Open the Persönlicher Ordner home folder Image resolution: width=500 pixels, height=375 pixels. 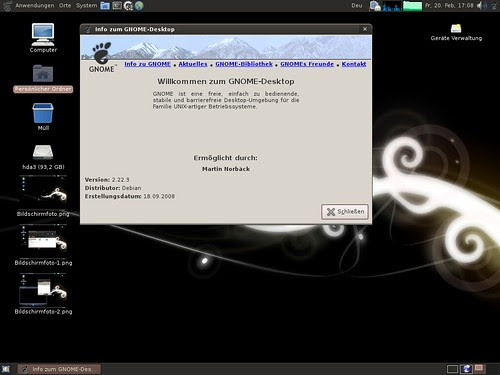pos(43,78)
